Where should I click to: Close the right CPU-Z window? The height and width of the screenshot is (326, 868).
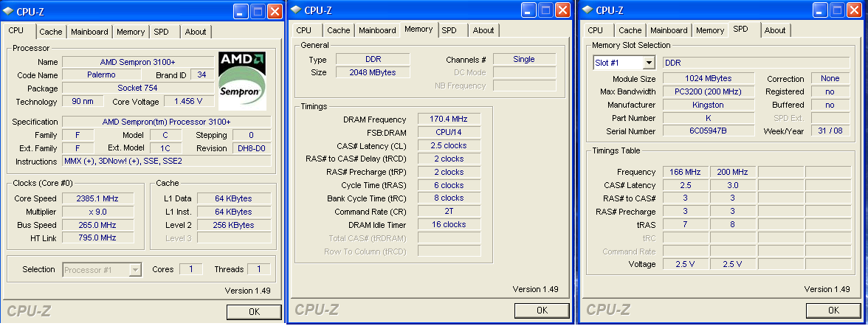(x=853, y=10)
